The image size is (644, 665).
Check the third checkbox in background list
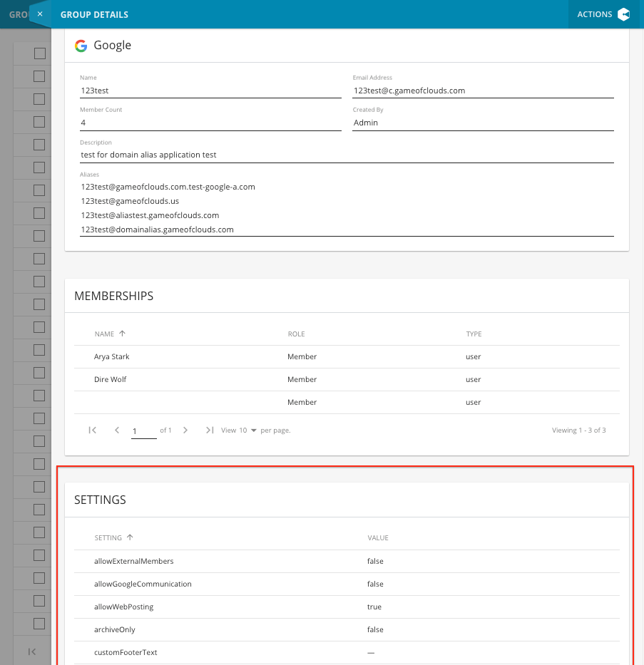39,99
